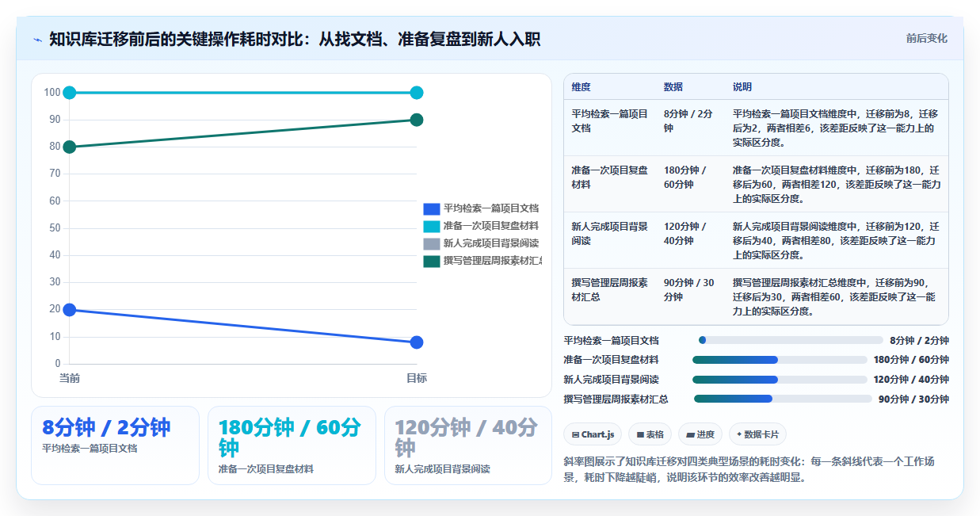The image size is (980, 516).
Task: Click the blue data point at 当前 value 20
Action: click(69, 310)
